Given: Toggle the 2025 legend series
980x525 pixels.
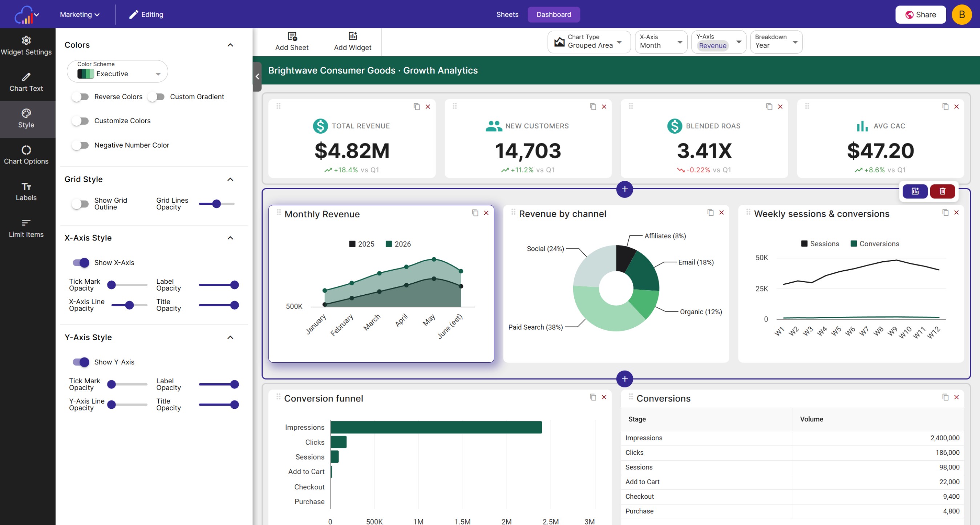Looking at the screenshot, I should (x=361, y=244).
